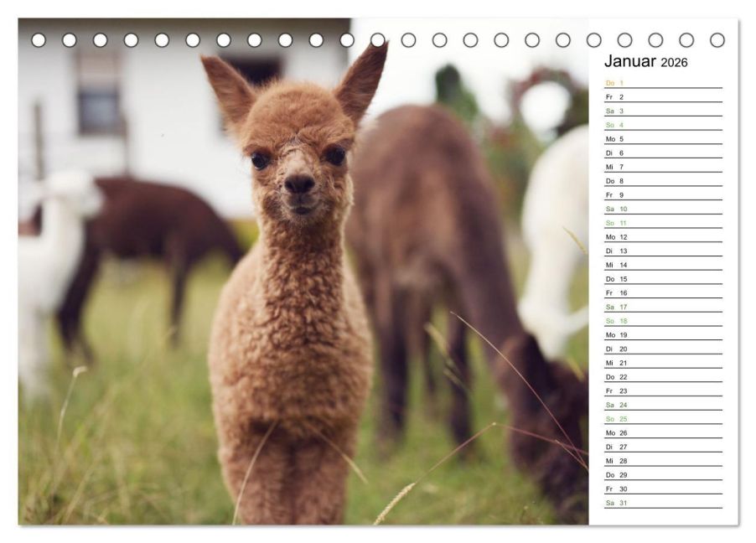Select the Do 1 date row
The height and width of the screenshot is (543, 756).
(x=662, y=83)
